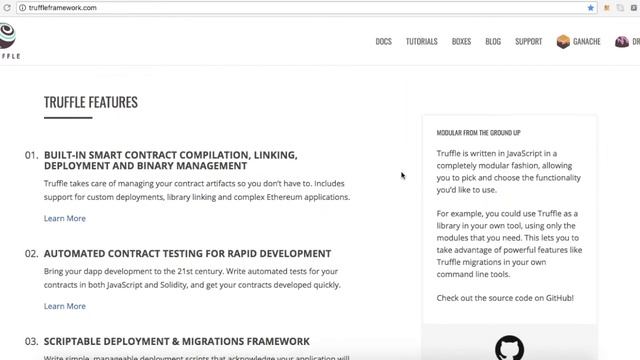Open the SUPPORT nav item

529,42
